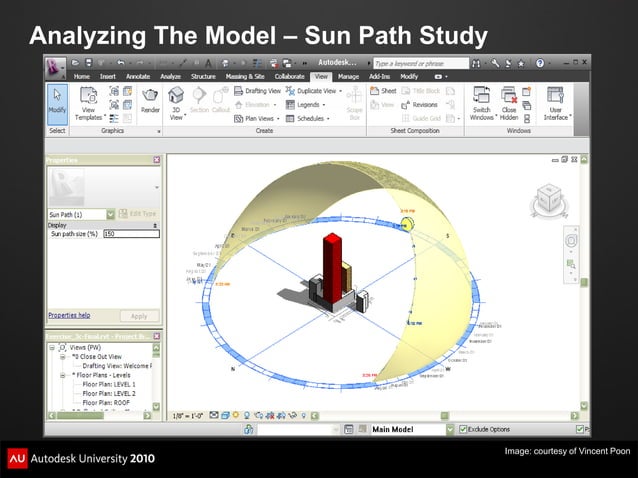The width and height of the screenshot is (638, 478).
Task: Click the Undo arrow icon
Action: point(121,63)
